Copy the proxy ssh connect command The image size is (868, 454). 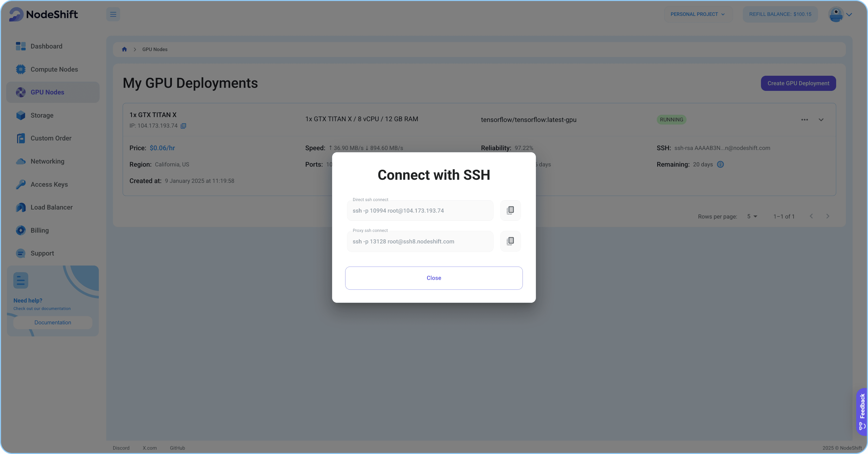[510, 241]
